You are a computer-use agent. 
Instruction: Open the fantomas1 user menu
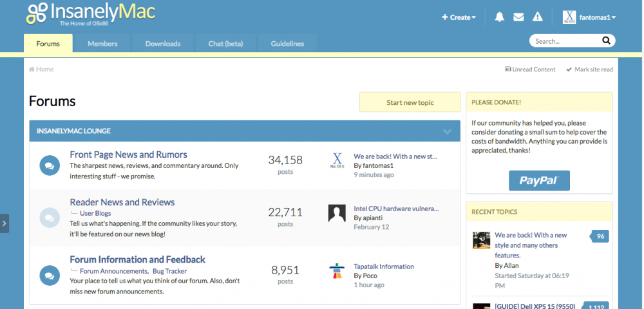(597, 17)
